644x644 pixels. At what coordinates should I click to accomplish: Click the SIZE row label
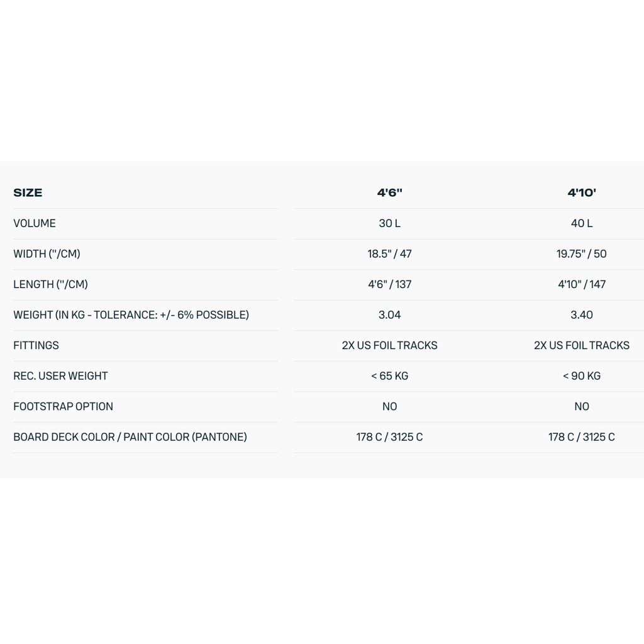coord(28,192)
